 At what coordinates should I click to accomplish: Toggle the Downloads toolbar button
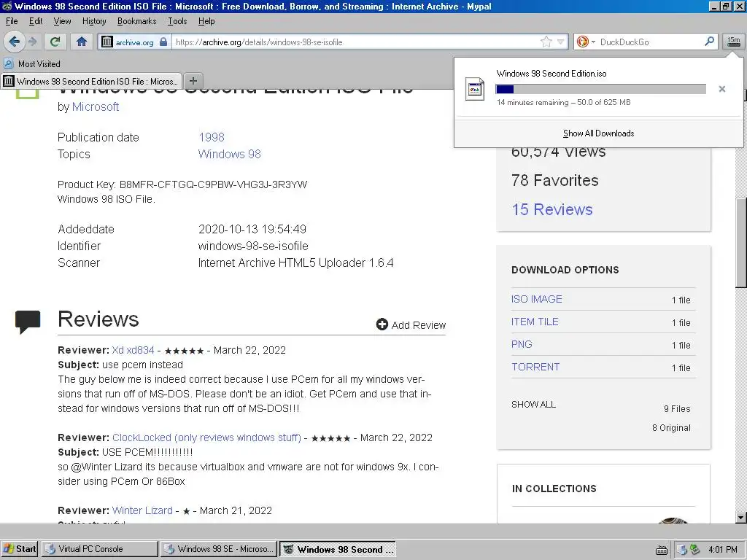734,42
